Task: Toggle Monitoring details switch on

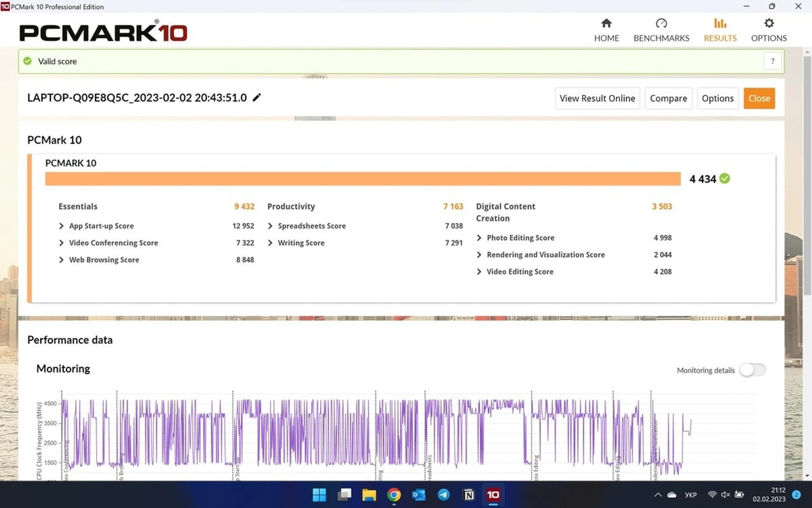Action: point(752,370)
